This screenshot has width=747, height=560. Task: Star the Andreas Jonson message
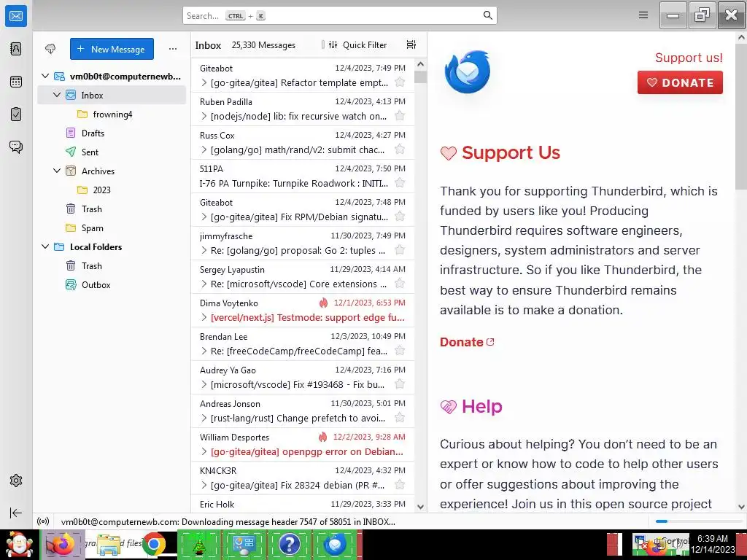(400, 418)
